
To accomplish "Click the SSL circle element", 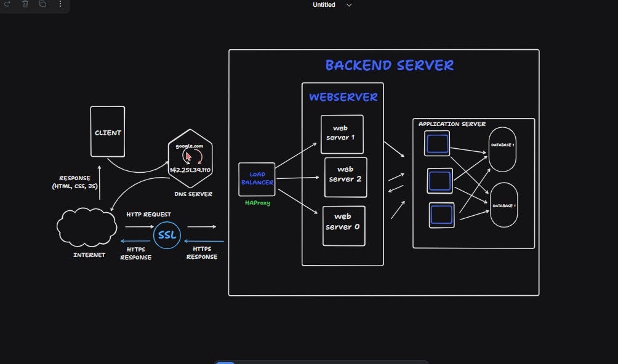I will pyautogui.click(x=166, y=235).
